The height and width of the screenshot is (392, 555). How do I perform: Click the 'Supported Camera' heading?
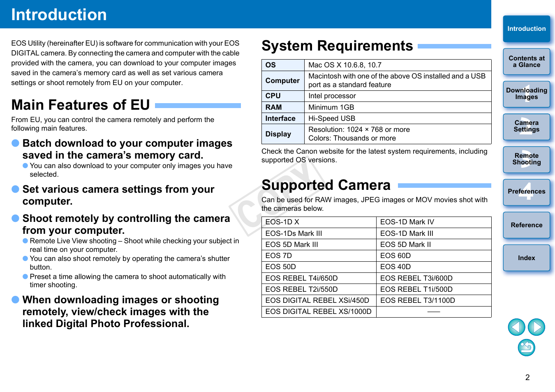[326, 185]
